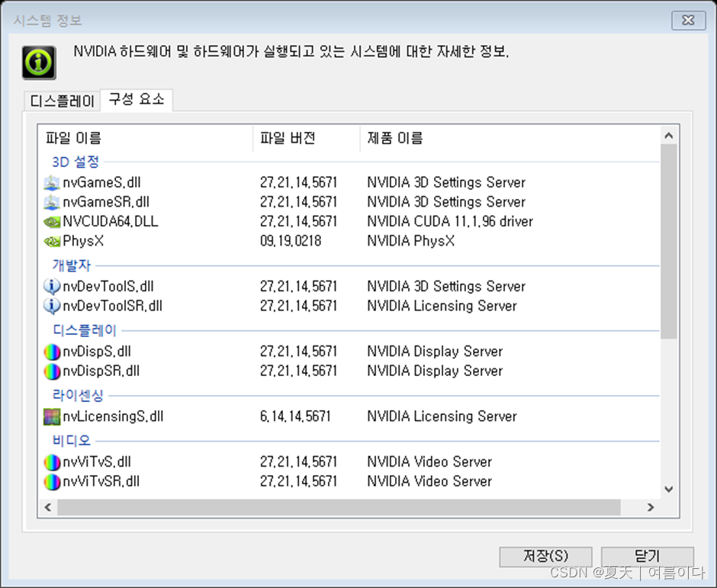This screenshot has height=588, width=717.
Task: Click the PhysX NVIDIA eye icon
Action: point(52,241)
